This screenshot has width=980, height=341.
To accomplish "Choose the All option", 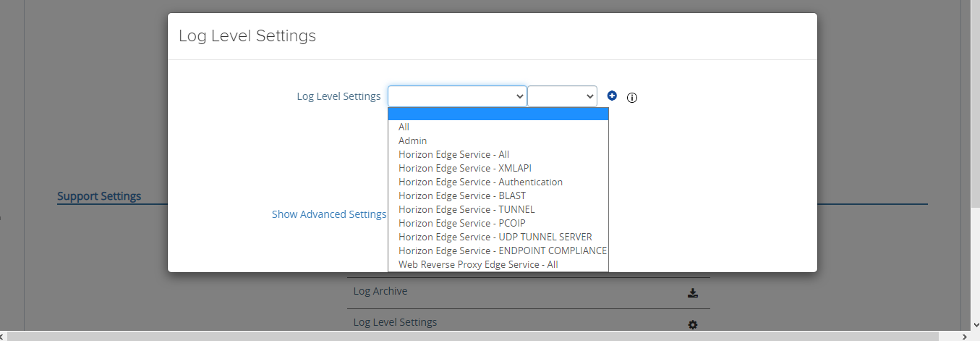I will pyautogui.click(x=498, y=127).
